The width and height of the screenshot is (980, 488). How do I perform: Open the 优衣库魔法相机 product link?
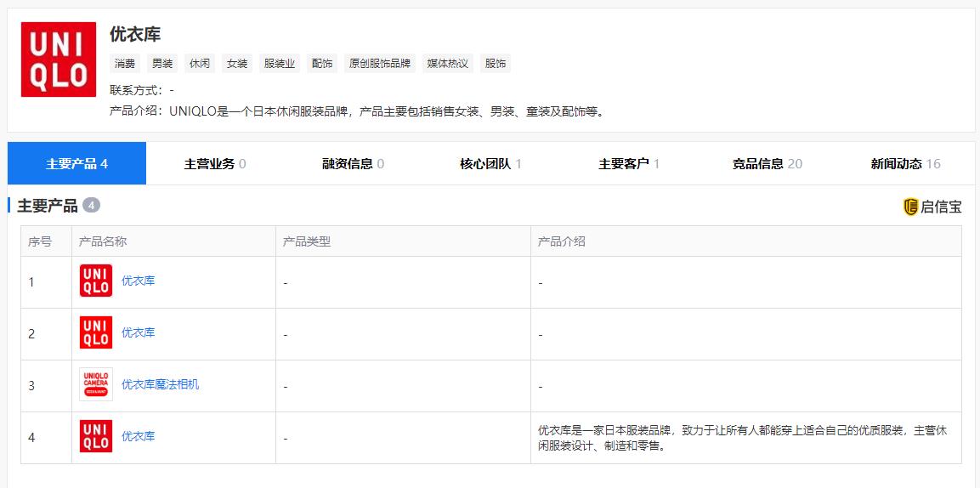tap(160, 384)
